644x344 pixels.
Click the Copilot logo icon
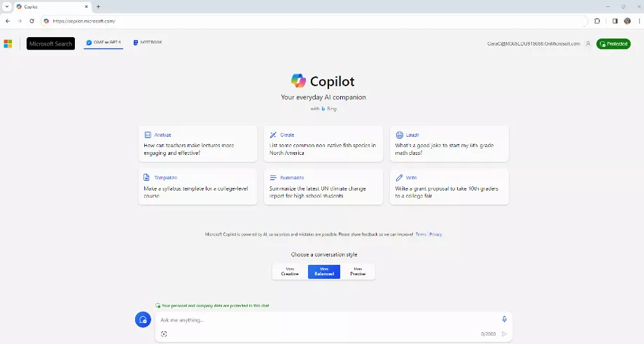point(299,81)
